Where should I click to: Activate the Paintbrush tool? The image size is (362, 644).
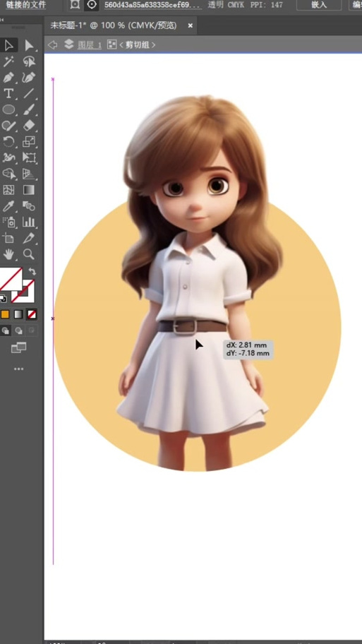(x=29, y=109)
